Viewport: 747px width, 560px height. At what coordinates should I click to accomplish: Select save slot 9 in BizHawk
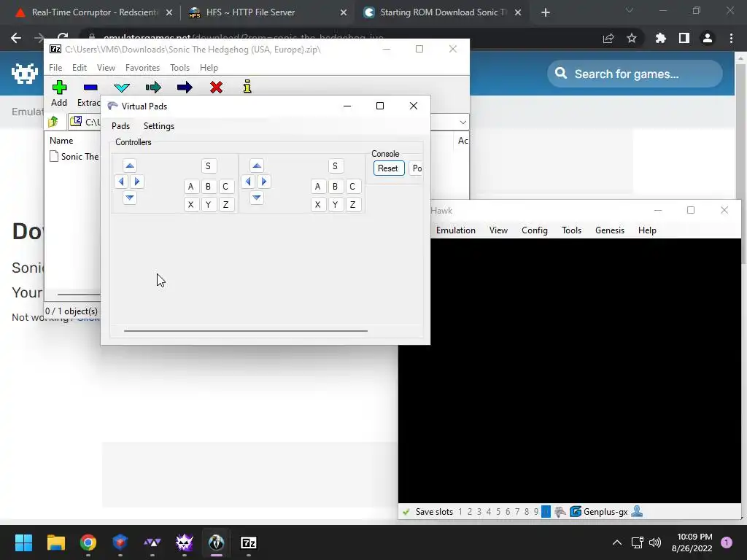point(536,512)
